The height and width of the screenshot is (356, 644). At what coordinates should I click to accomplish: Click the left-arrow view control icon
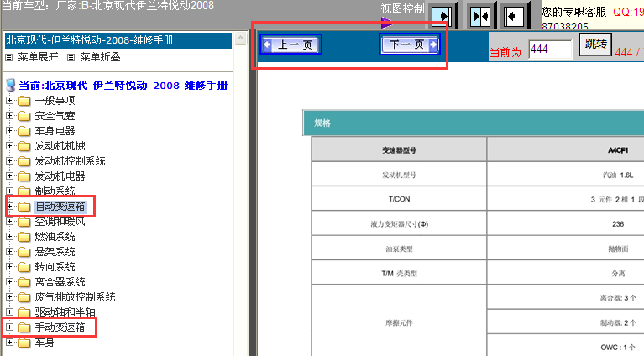click(x=513, y=16)
